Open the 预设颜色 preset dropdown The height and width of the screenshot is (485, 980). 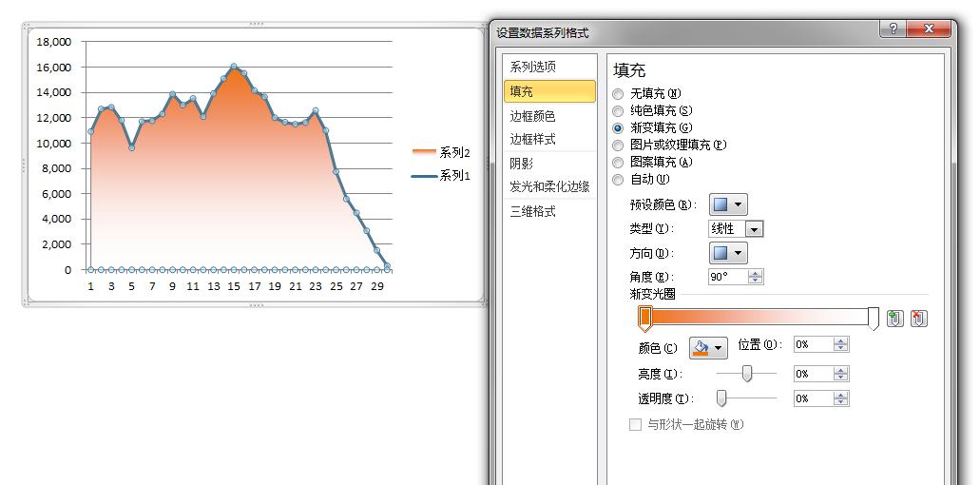[x=728, y=204]
